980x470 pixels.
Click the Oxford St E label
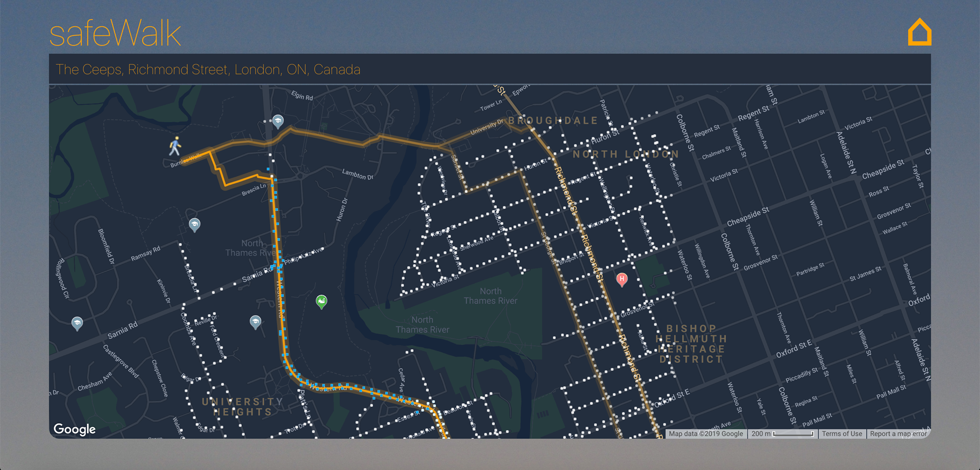pos(794,349)
